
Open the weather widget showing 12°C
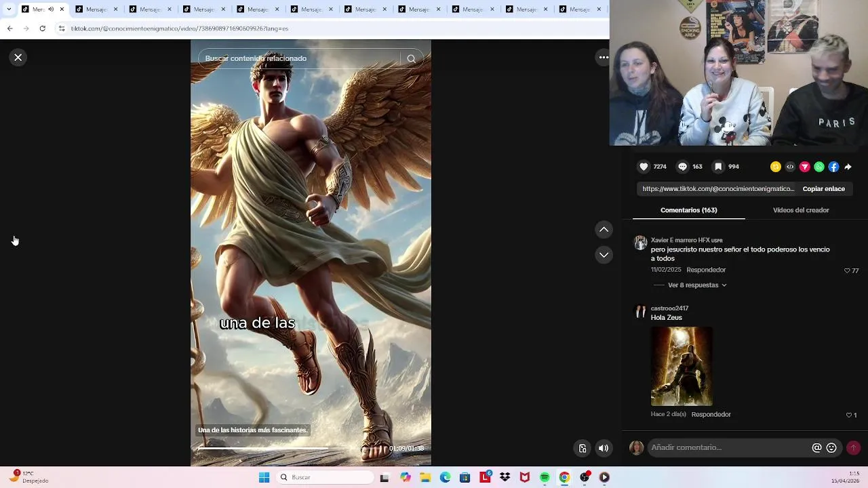tap(28, 476)
